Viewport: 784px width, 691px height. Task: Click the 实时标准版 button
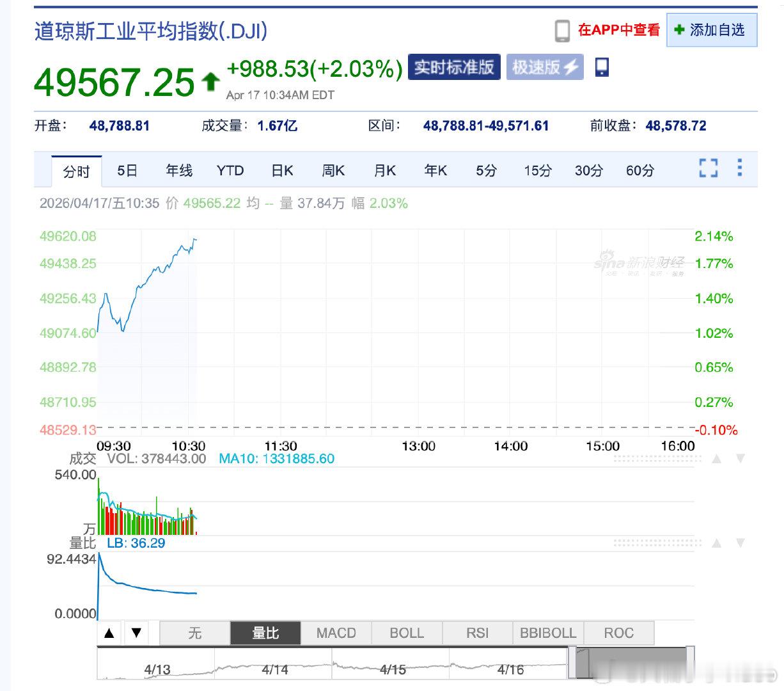tap(454, 67)
